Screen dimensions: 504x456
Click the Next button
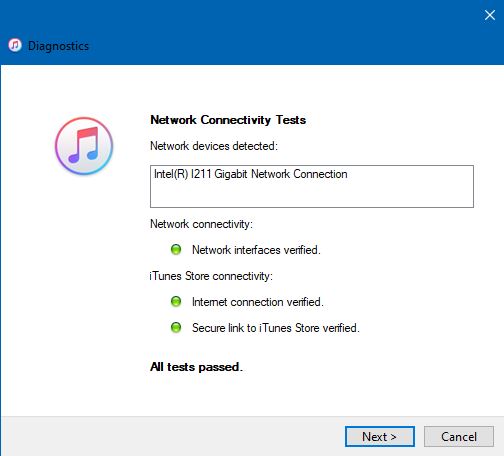click(380, 436)
